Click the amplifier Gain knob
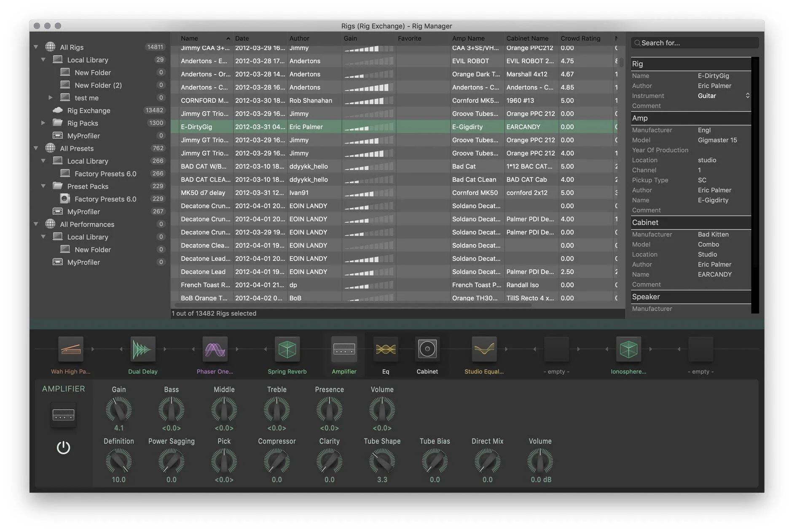The image size is (794, 532). point(118,410)
